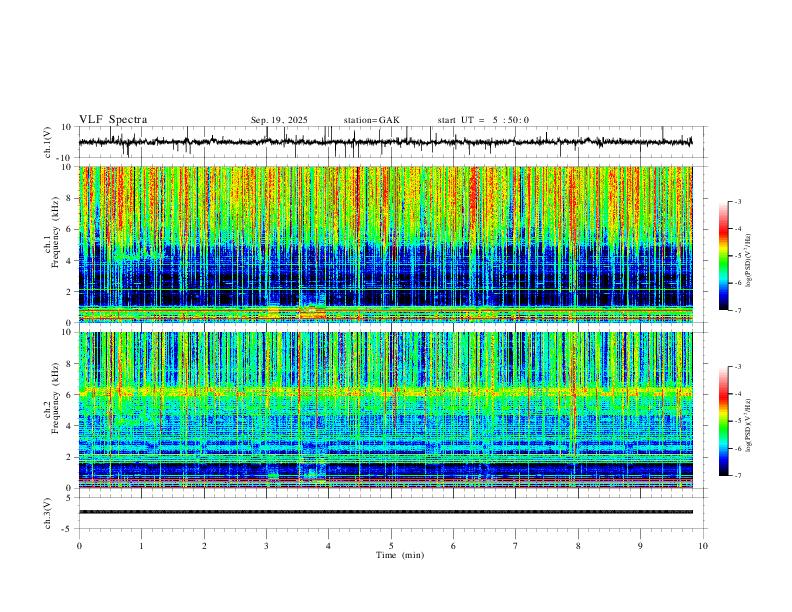Click the ch.3 voltage waveform trace
Image resolution: width=792 pixels, height=612 pixels.
click(385, 512)
